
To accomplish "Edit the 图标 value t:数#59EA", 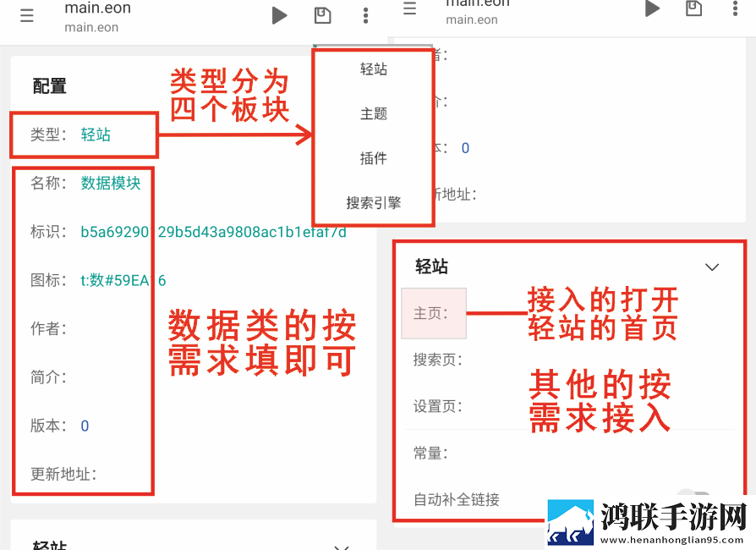I will pyautogui.click(x=123, y=280).
